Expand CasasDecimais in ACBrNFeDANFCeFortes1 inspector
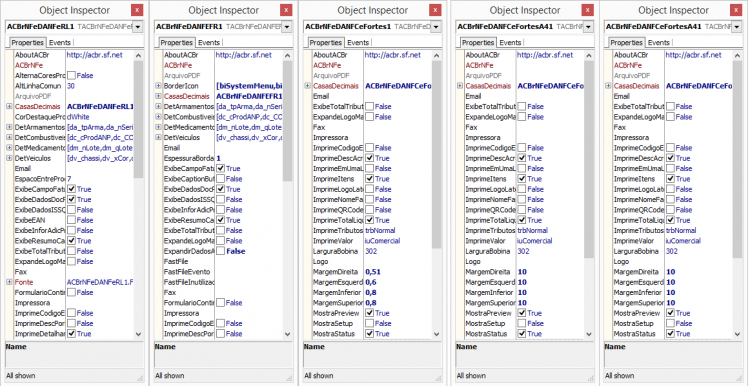Viewport: 750px width, 386px height. (x=307, y=86)
